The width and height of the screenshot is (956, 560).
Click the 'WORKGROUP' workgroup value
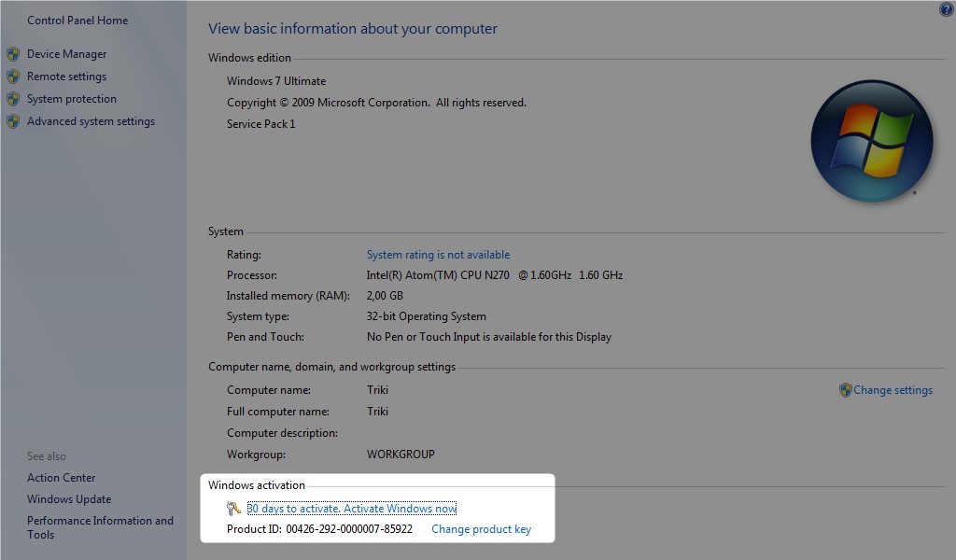pos(401,454)
